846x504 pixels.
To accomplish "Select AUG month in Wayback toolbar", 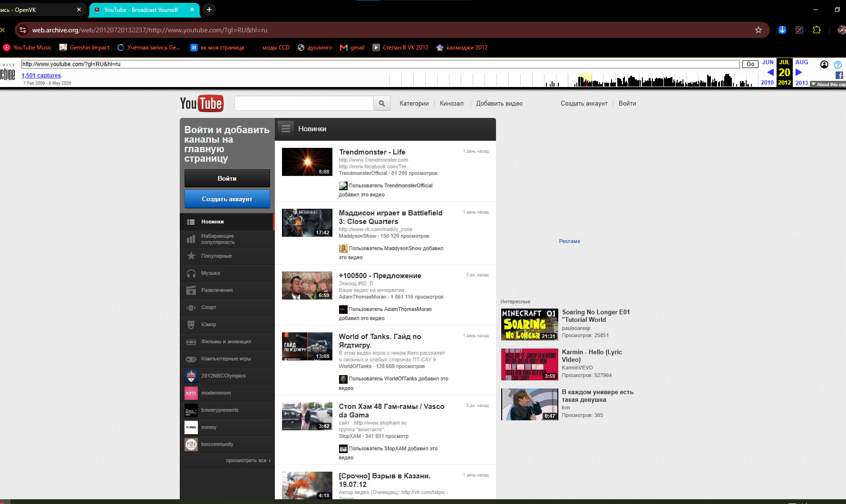I will (802, 62).
